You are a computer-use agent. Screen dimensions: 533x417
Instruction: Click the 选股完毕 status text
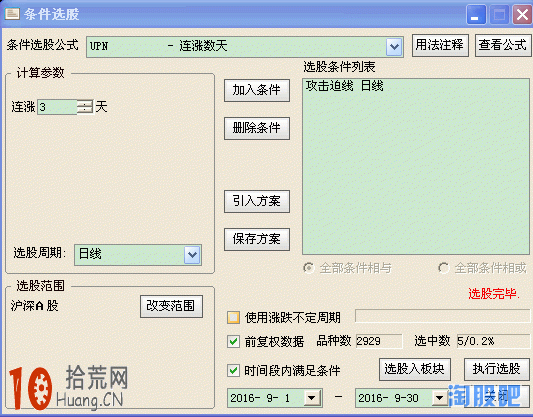(494, 294)
